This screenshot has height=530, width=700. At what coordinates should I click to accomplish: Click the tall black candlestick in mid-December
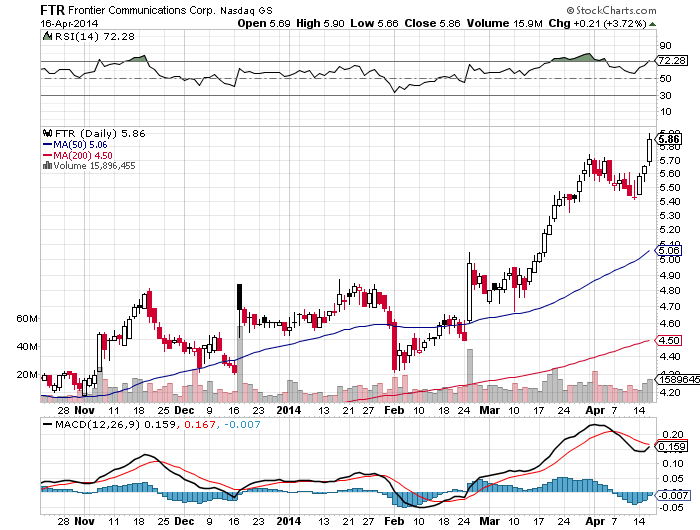[x=239, y=296]
